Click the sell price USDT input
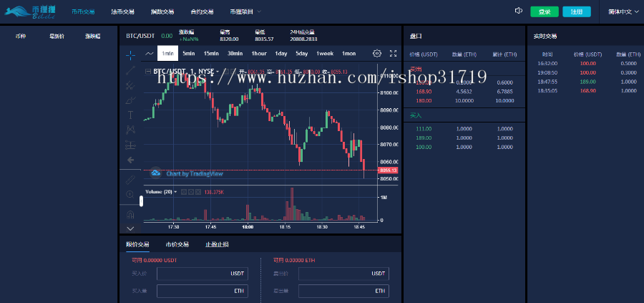Screen dimensions: 644x303 click(x=343, y=274)
